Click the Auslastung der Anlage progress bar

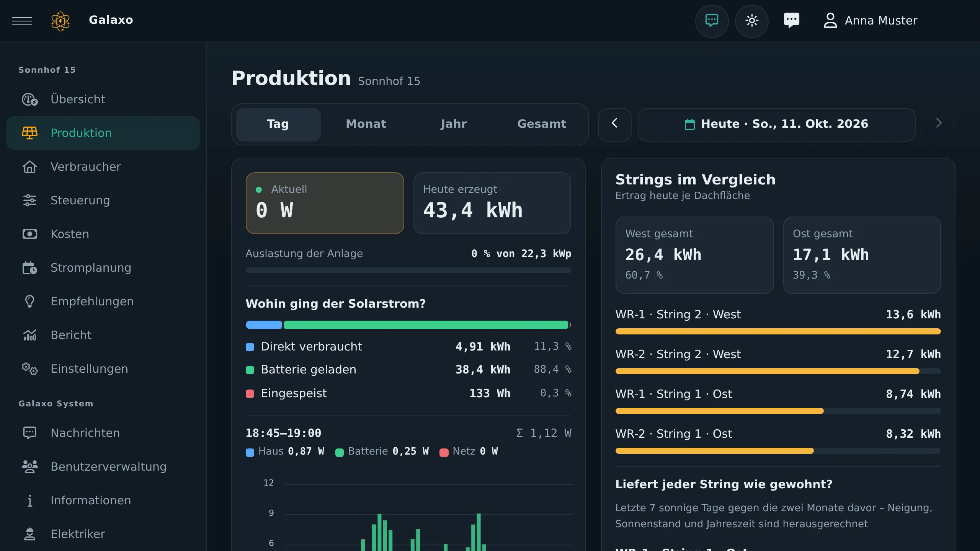[x=408, y=271]
